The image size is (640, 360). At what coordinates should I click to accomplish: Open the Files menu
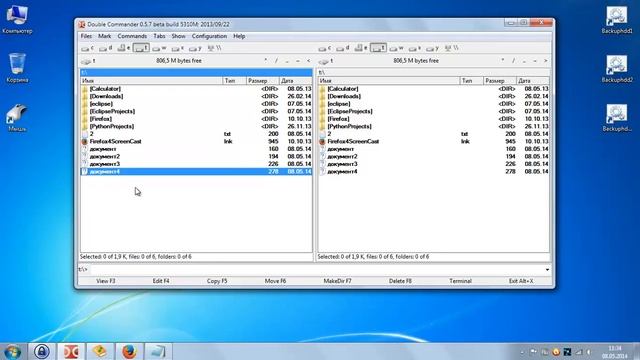point(86,36)
